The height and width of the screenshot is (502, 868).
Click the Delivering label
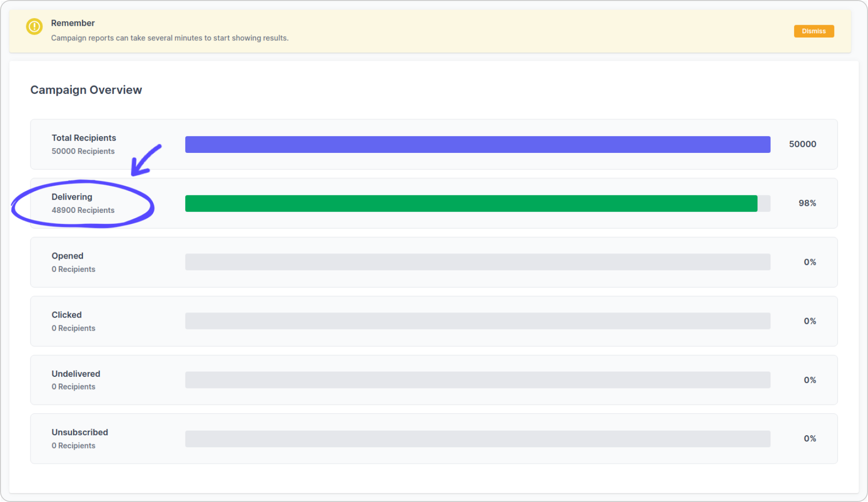[72, 197]
